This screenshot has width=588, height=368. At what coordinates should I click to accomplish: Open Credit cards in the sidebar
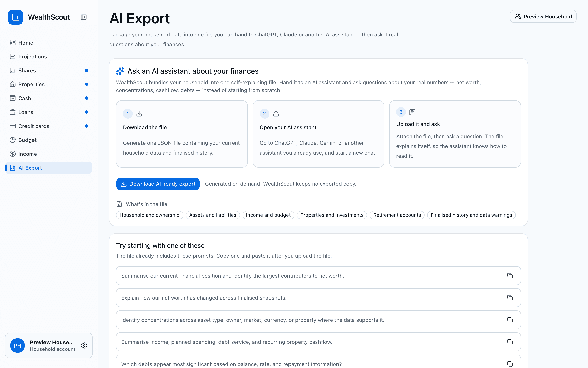click(x=49, y=126)
